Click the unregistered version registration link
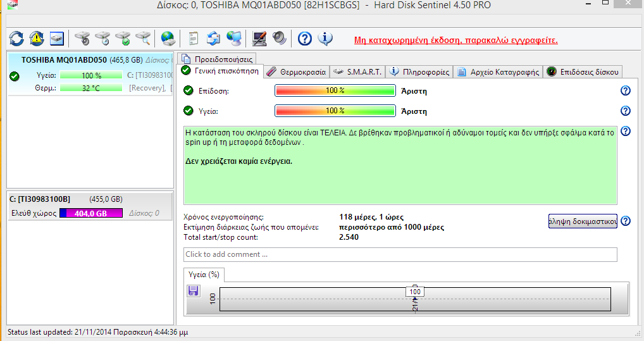This screenshot has width=644, height=341. [456, 40]
